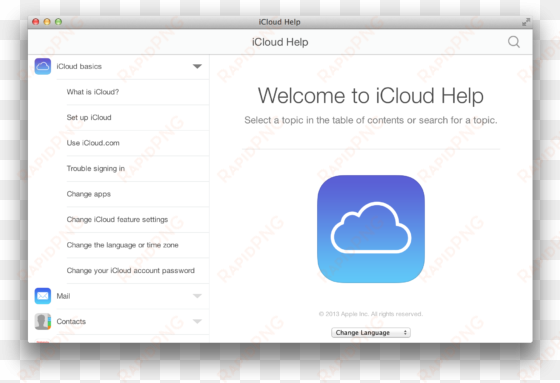Screen dimensions: 560x383
Task: Toggle fullscreen with the expand arrows icon
Action: point(525,22)
